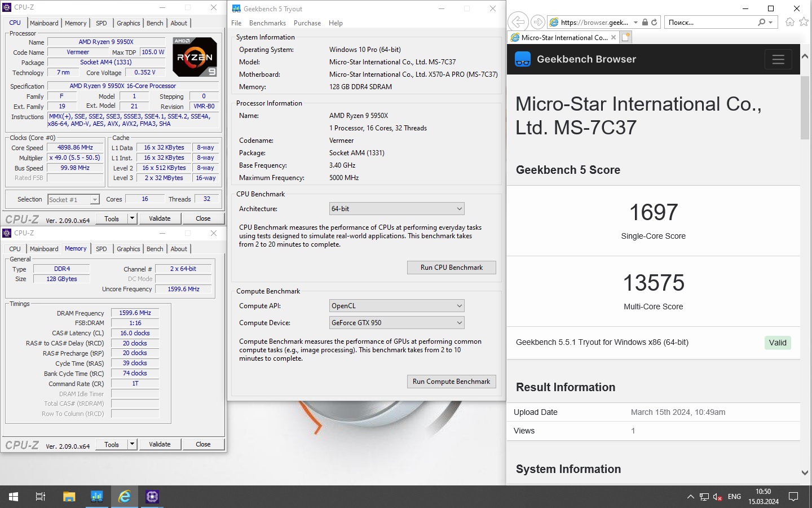This screenshot has height=508, width=812.
Task: Click the Run CPU Benchmark button
Action: 452,268
